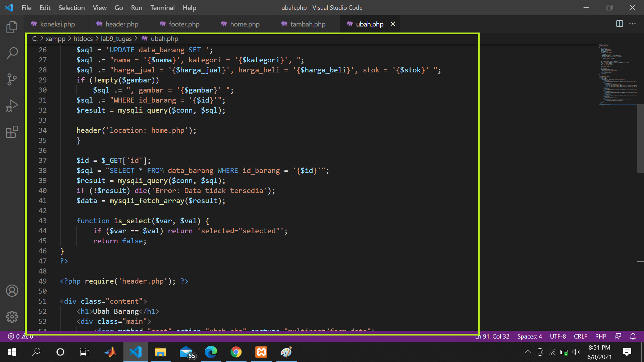Open Windows Action Center notifications
644x362 pixels.
[627, 352]
